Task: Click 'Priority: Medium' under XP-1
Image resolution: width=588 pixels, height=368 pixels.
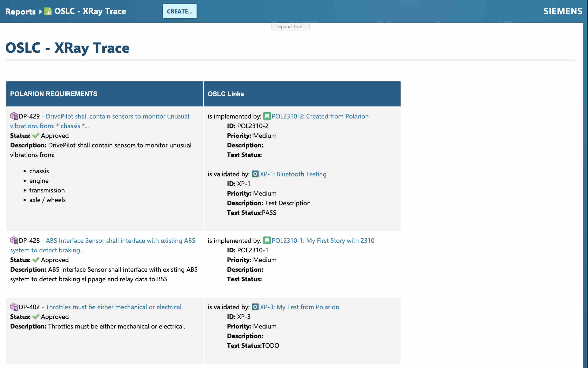Action: pyautogui.click(x=252, y=193)
